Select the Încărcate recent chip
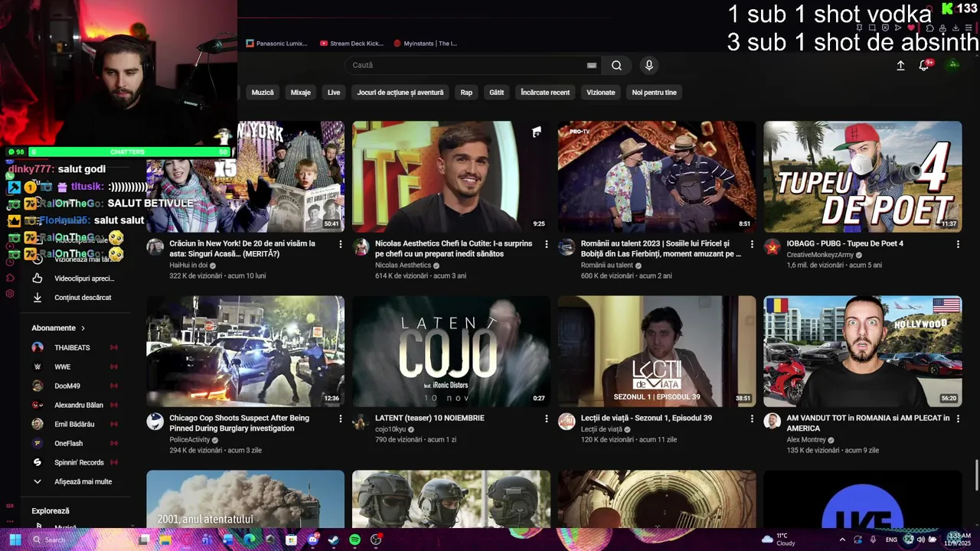 [545, 93]
